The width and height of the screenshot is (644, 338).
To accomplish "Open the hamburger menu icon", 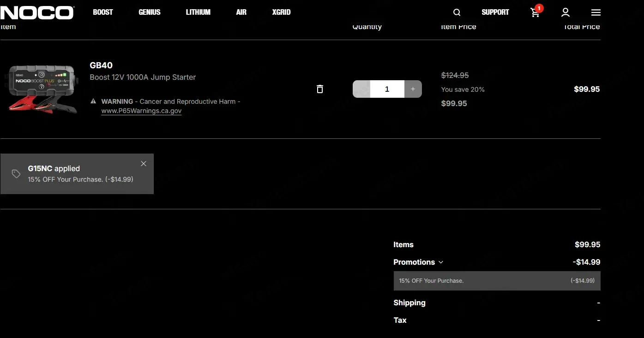I will [596, 12].
